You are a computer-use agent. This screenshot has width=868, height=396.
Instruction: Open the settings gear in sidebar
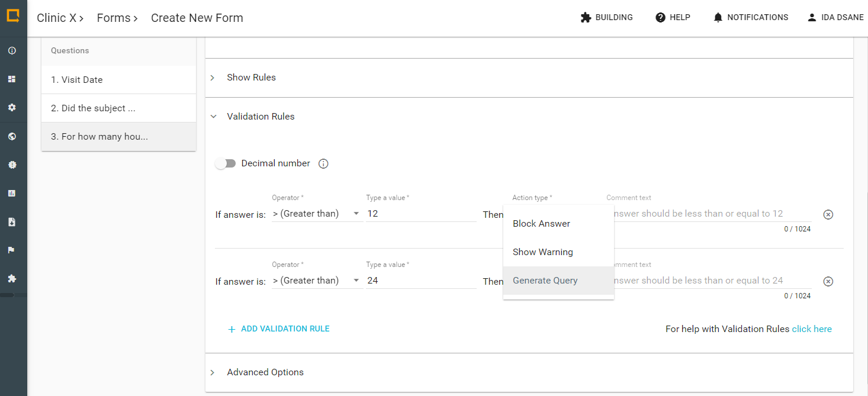(x=12, y=108)
